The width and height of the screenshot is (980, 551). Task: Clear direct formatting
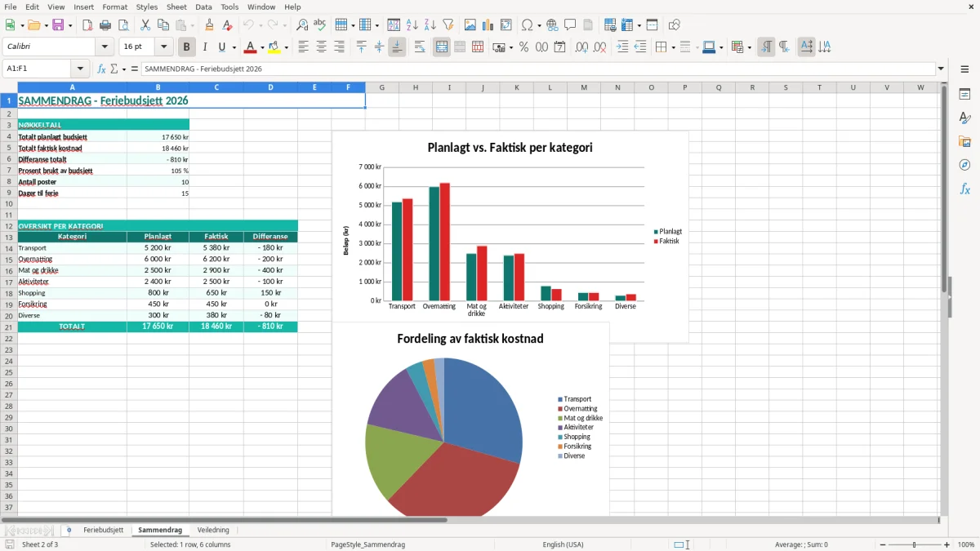pos(228,25)
